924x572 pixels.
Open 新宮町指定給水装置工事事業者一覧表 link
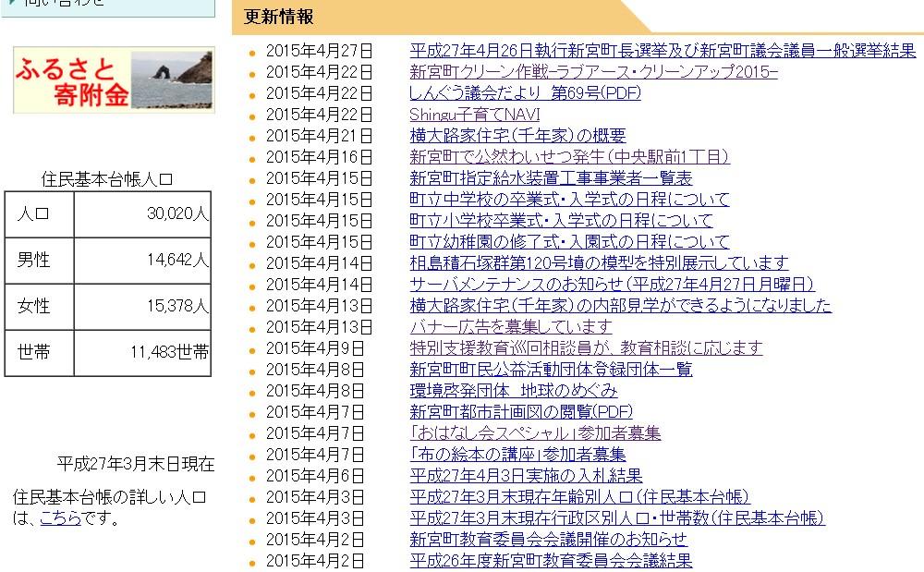pos(551,178)
